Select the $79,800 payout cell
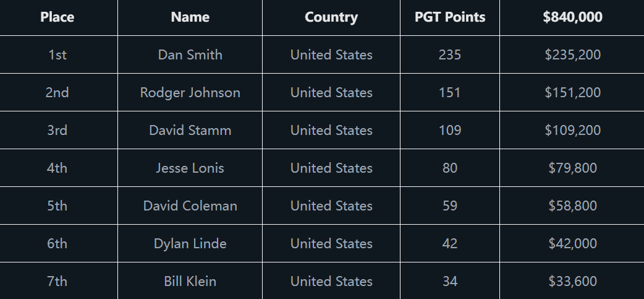 click(572, 168)
